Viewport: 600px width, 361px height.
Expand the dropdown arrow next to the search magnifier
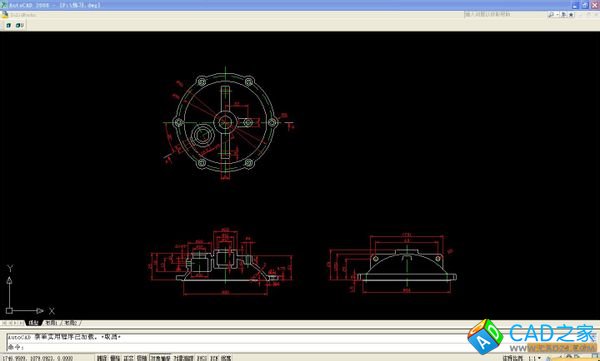[557, 15]
